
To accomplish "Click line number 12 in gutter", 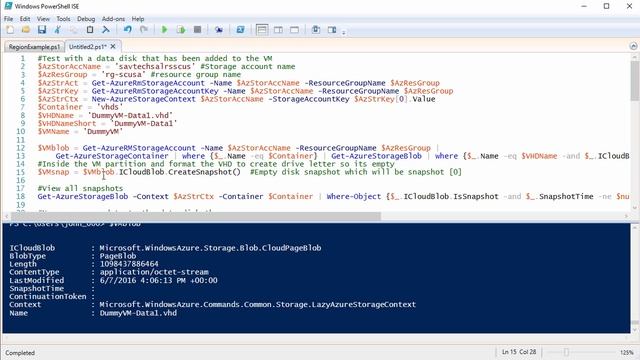I will click(21, 148).
